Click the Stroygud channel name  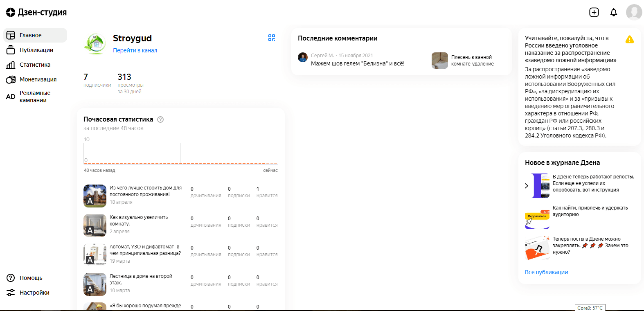[133, 38]
